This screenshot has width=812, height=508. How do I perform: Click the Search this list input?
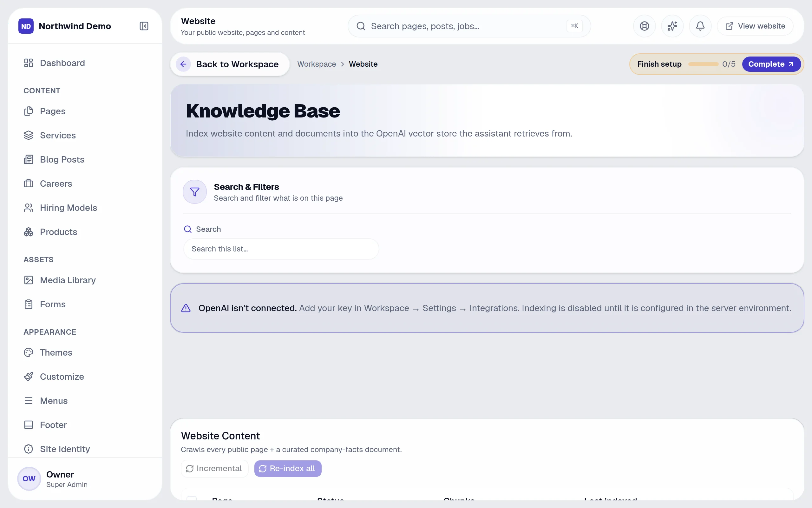[281, 249]
